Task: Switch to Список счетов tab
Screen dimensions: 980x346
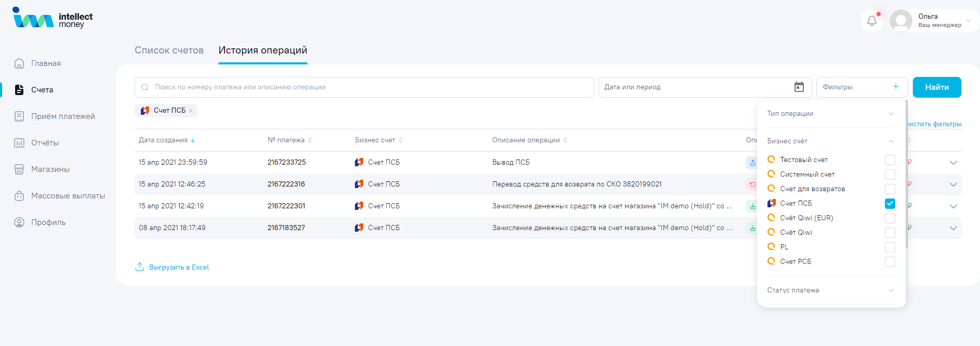Action: (169, 50)
